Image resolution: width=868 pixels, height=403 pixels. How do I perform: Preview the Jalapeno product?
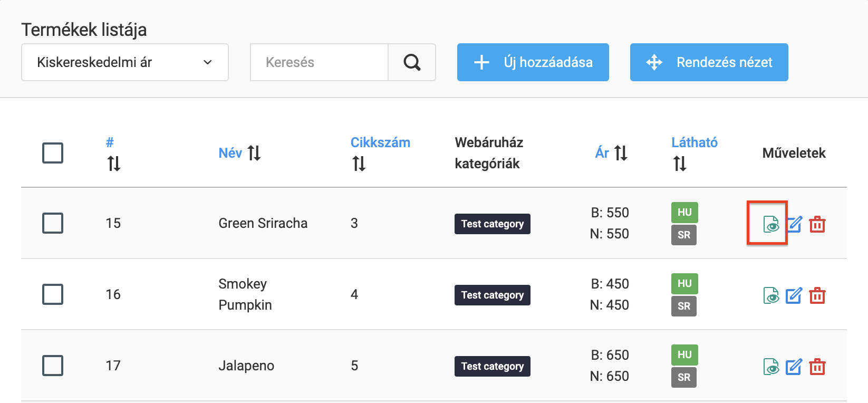[x=770, y=366]
